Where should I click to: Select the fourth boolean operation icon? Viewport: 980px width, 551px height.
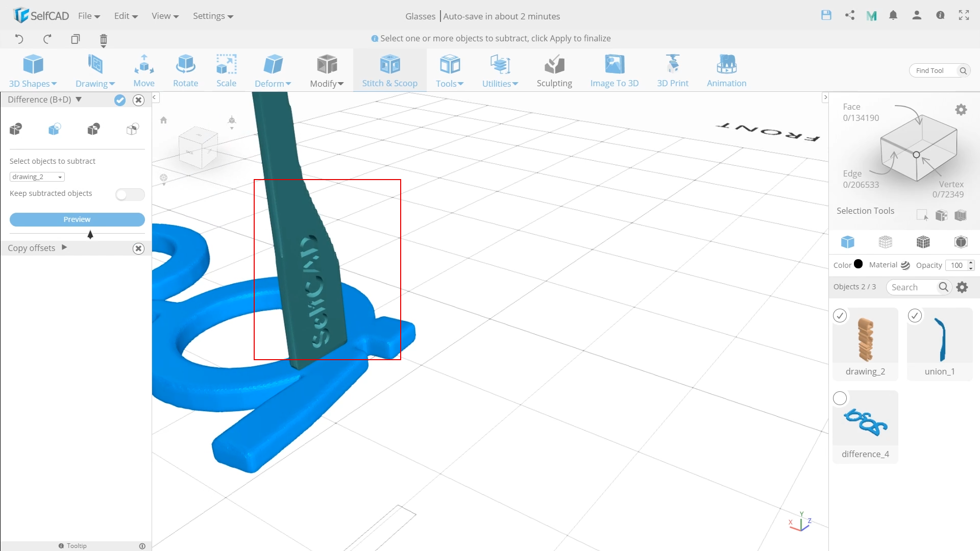tap(132, 129)
